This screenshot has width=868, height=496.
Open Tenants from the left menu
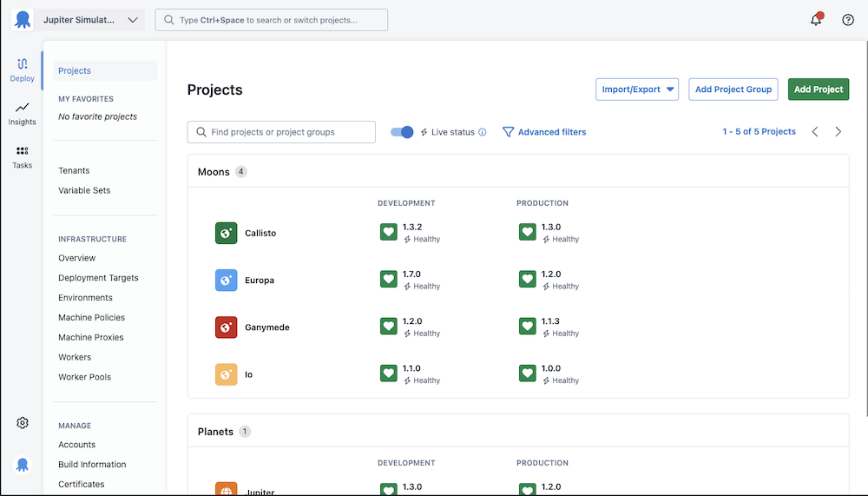point(74,171)
